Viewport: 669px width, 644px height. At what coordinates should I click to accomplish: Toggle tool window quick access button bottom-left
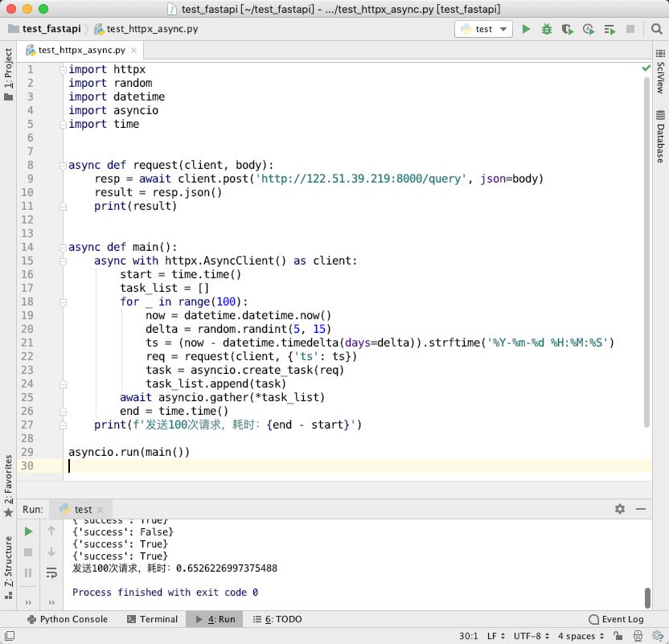10,635
